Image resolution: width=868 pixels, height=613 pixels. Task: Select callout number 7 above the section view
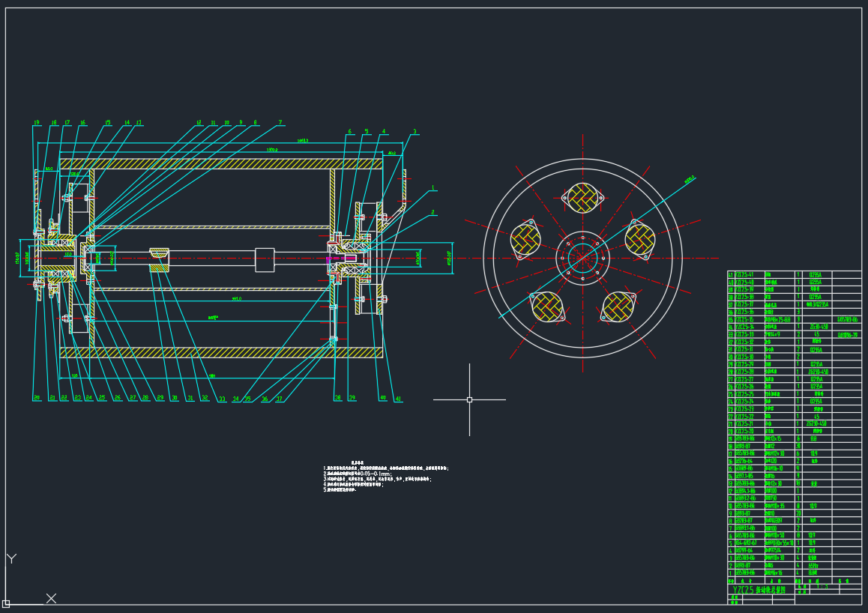coord(280,123)
